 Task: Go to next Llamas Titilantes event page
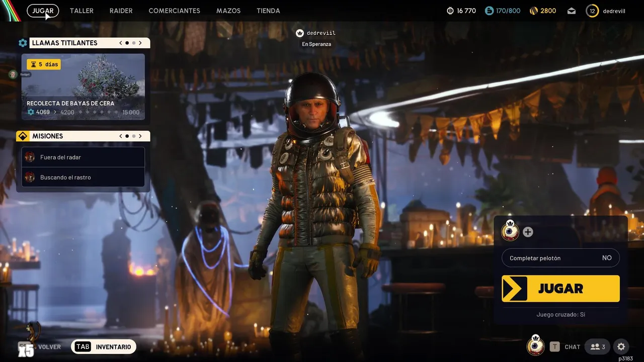point(140,43)
